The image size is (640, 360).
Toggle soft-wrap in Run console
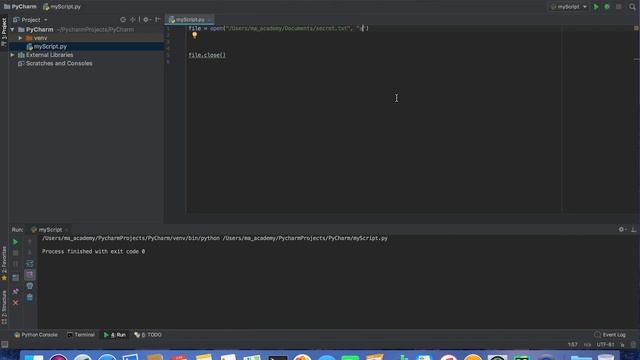(x=29, y=264)
